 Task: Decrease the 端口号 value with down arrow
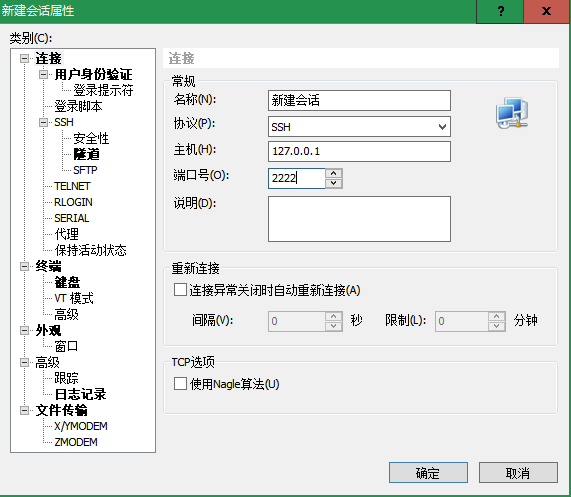pos(334,183)
